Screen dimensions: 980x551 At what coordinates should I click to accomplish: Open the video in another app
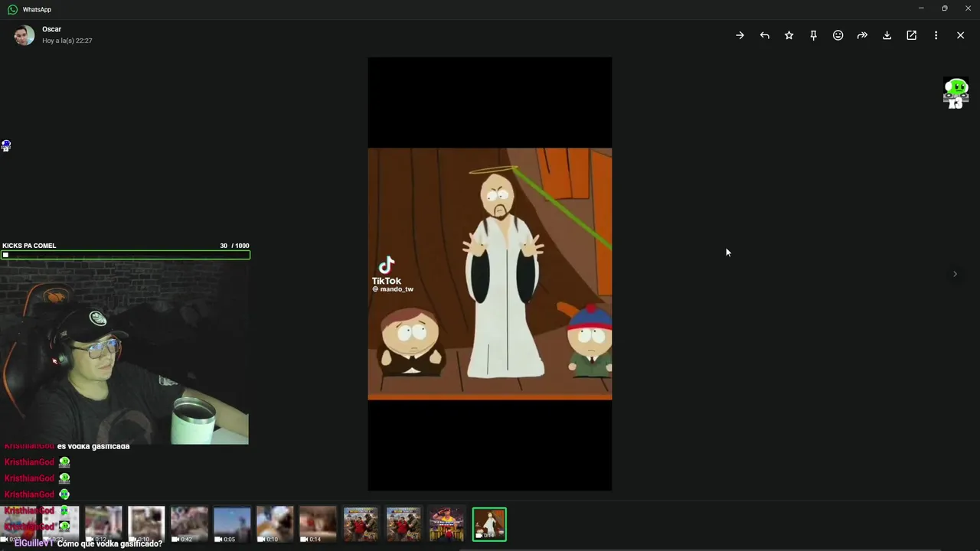coord(911,35)
